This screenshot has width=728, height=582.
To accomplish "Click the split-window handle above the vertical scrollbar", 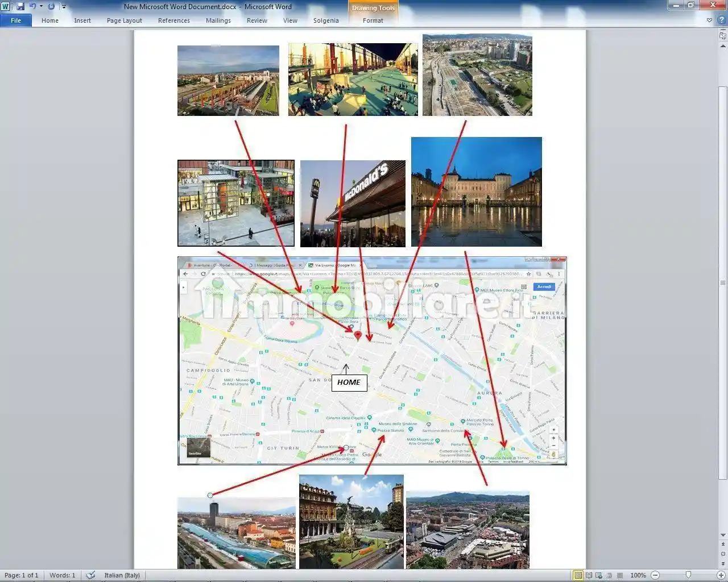I will [723, 29].
